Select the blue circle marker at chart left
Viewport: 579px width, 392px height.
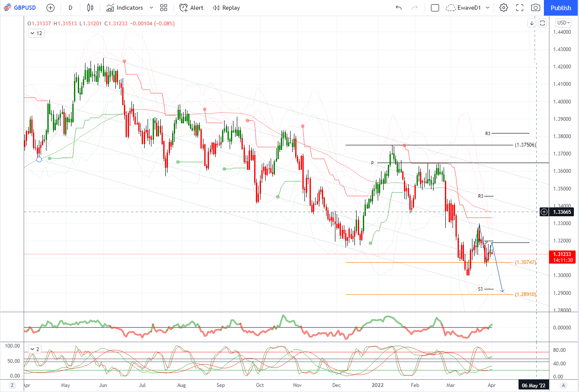[39, 159]
